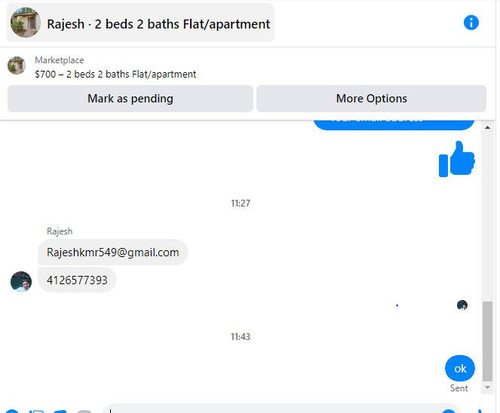Click the thumbs-up like sticker

point(457,159)
